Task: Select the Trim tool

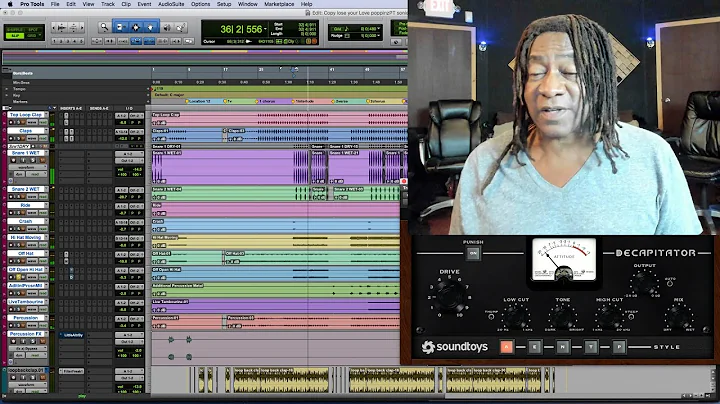Action: coord(120,28)
